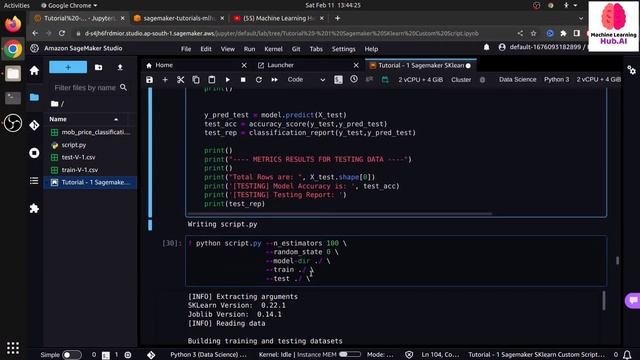The width and height of the screenshot is (640, 360).
Task: Run the selected cell
Action: [x=227, y=80]
